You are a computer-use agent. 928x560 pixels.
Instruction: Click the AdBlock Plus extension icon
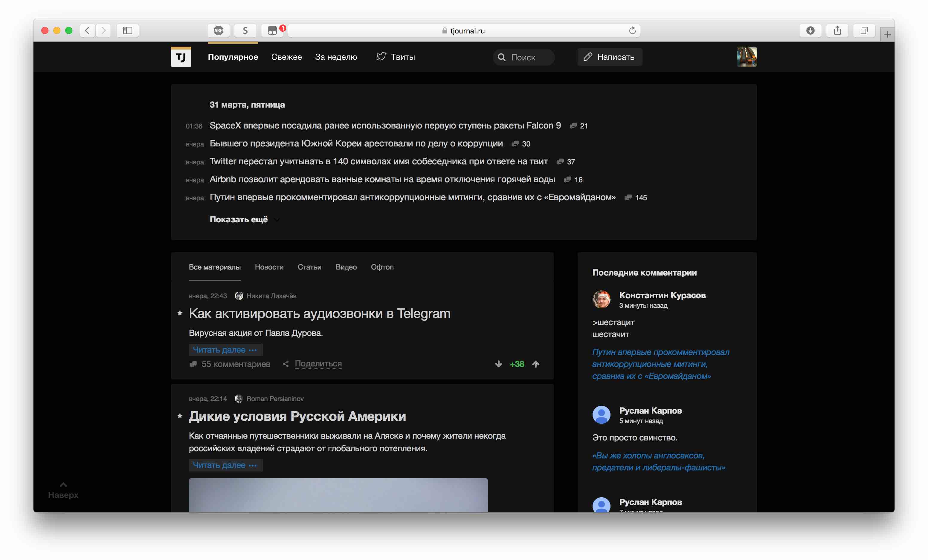tap(219, 30)
